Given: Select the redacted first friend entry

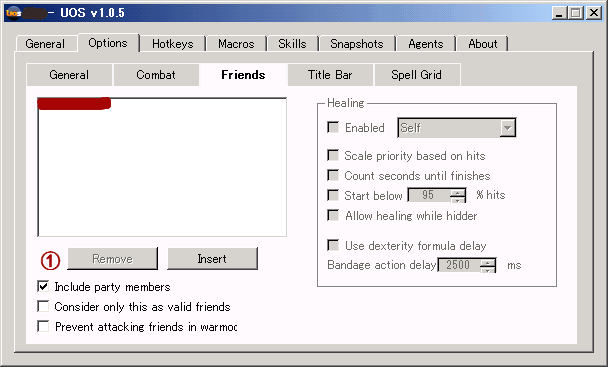Looking at the screenshot, I should [x=74, y=104].
